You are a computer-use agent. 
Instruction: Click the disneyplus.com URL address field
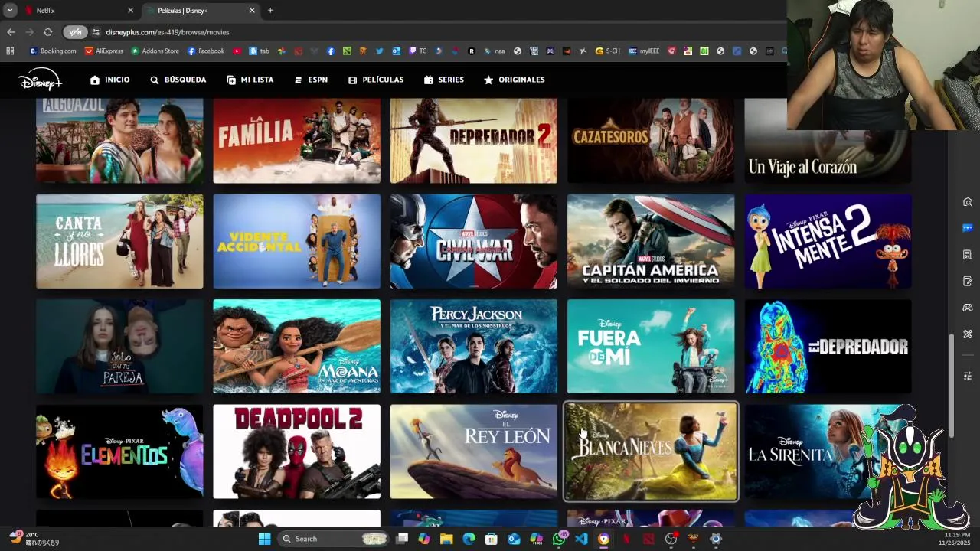[167, 32]
